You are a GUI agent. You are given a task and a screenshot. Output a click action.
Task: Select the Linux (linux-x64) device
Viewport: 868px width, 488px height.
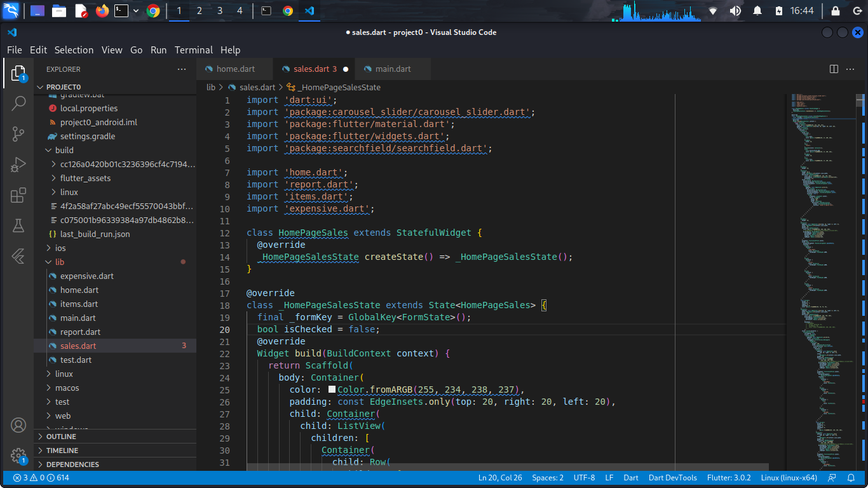click(789, 478)
